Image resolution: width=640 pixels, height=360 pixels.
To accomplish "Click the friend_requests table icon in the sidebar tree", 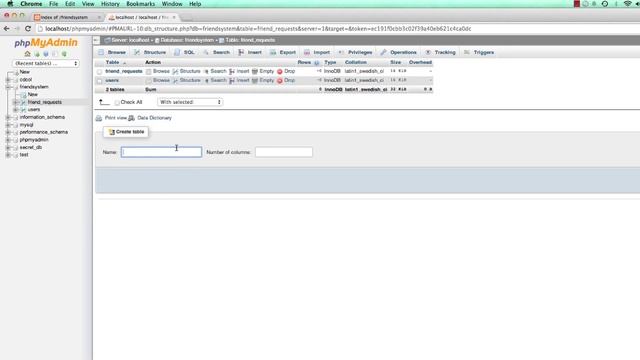I will pyautogui.click(x=24, y=102).
